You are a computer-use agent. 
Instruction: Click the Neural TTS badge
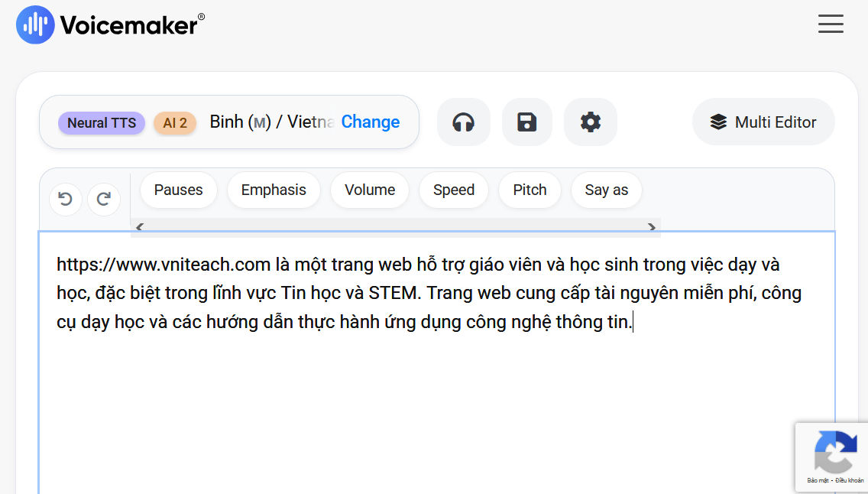(102, 123)
